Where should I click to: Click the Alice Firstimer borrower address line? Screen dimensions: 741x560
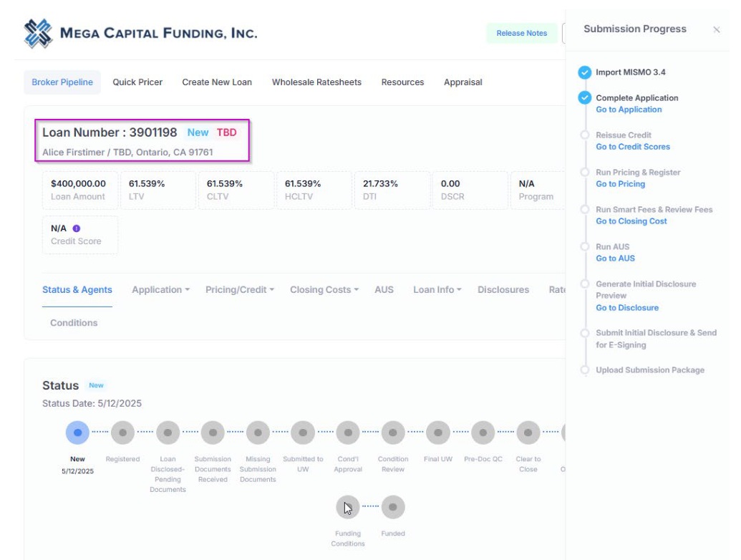pyautogui.click(x=127, y=152)
